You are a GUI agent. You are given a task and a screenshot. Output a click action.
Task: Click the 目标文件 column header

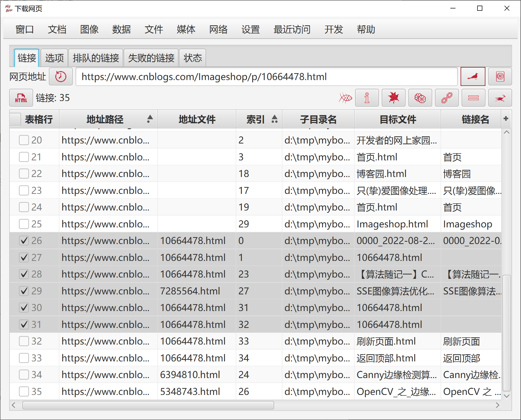398,119
